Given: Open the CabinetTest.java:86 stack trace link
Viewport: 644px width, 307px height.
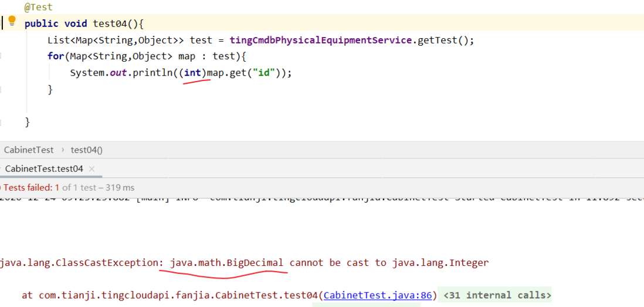Looking at the screenshot, I should point(378,295).
